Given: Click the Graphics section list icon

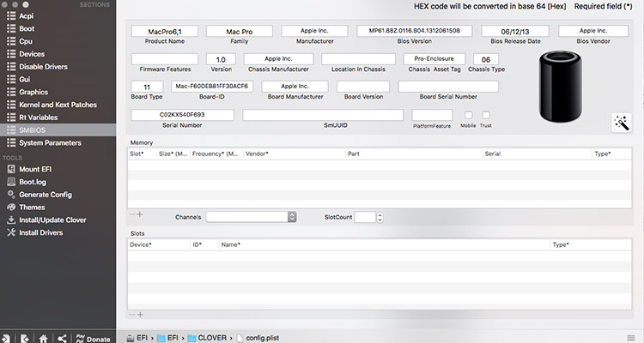Looking at the screenshot, I should click(x=11, y=92).
